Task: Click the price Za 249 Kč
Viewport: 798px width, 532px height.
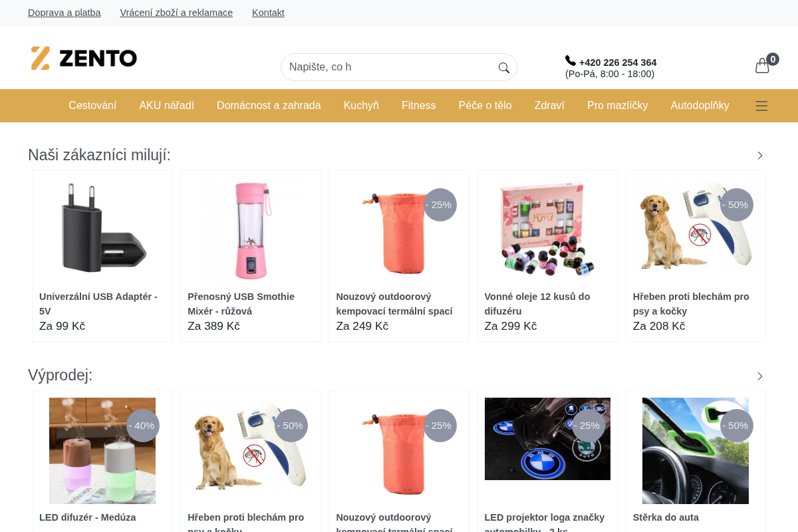Action: pos(362,327)
